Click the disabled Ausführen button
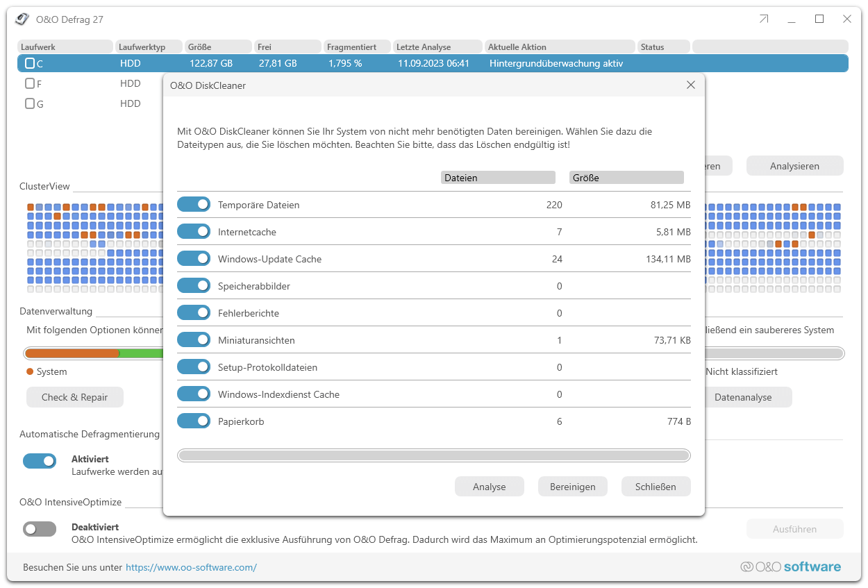Image resolution: width=868 pixels, height=588 pixels. click(795, 529)
